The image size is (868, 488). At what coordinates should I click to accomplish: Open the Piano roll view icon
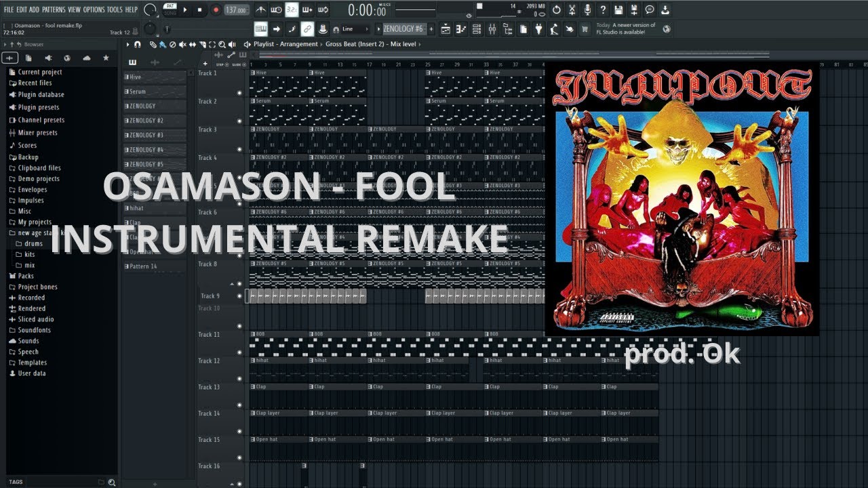(461, 29)
